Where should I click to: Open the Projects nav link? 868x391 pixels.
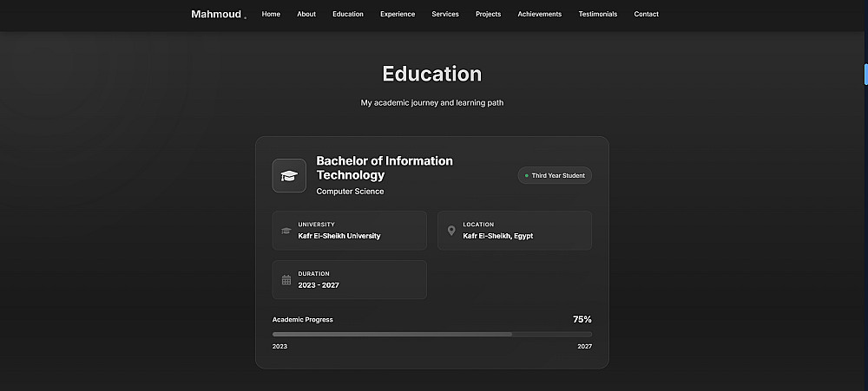(488, 15)
